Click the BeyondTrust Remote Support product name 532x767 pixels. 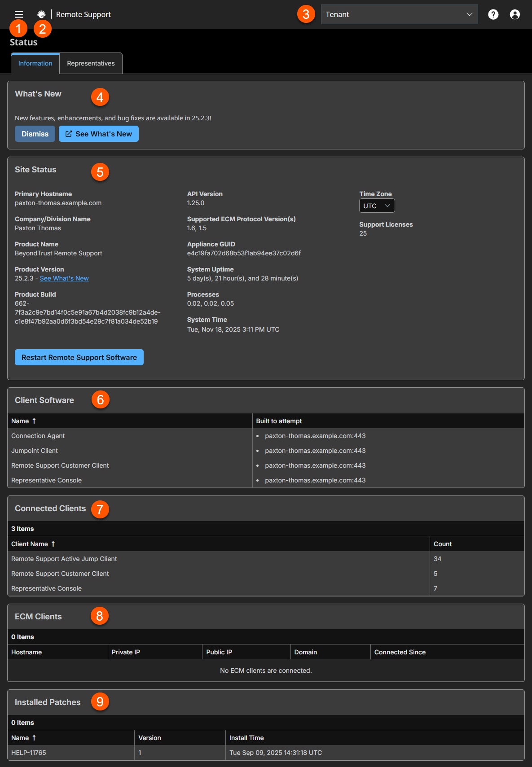coord(58,253)
